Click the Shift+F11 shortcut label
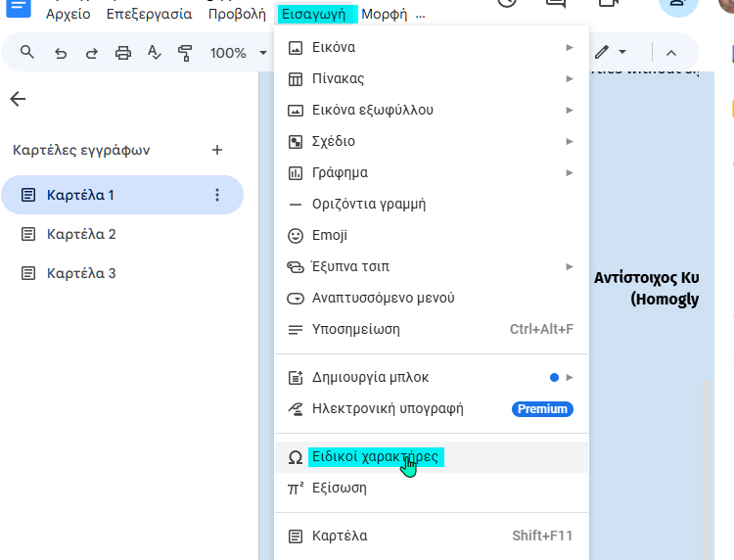Image resolution: width=734 pixels, height=560 pixels. pos(542,536)
